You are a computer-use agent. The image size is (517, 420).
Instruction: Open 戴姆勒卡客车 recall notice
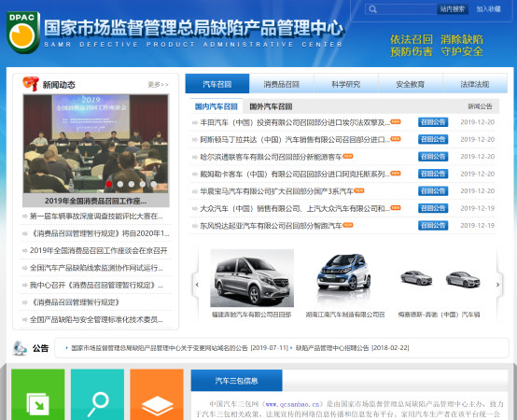tap(295, 174)
